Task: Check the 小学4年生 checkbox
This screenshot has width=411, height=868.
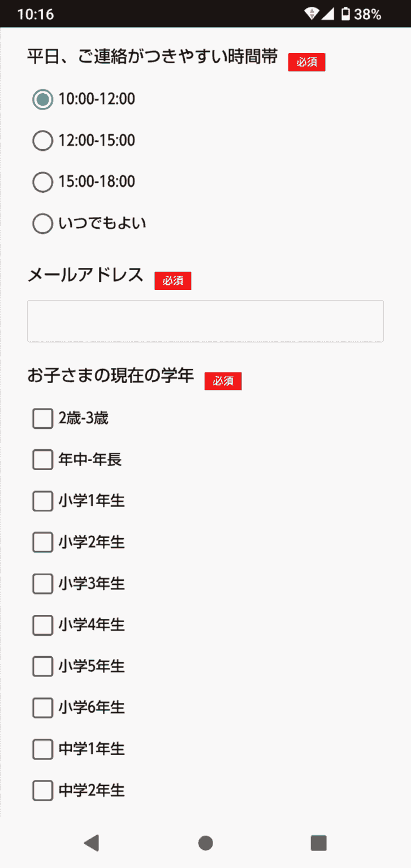Action: (42, 625)
